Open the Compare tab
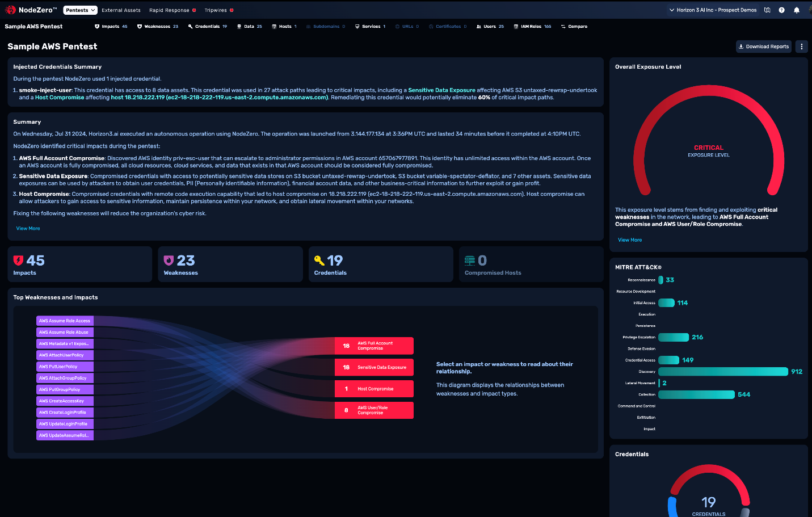 pyautogui.click(x=574, y=27)
